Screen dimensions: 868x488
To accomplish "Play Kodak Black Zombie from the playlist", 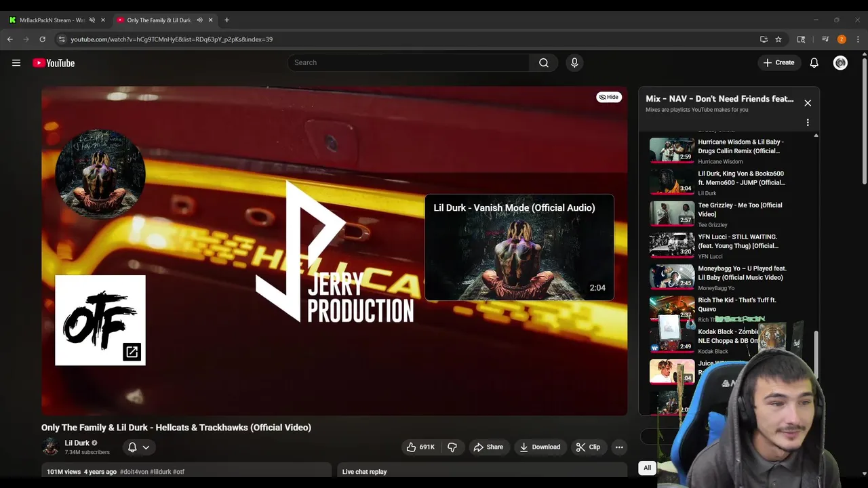I will pyautogui.click(x=728, y=340).
